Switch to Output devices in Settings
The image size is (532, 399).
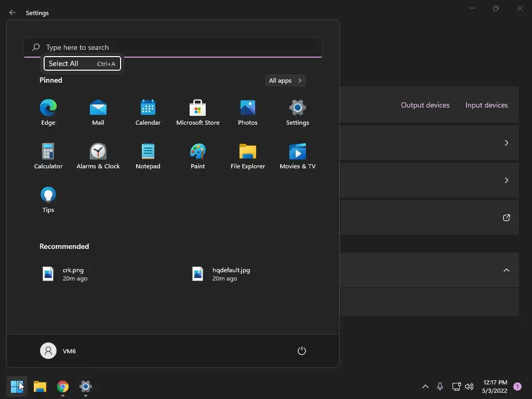(x=425, y=105)
